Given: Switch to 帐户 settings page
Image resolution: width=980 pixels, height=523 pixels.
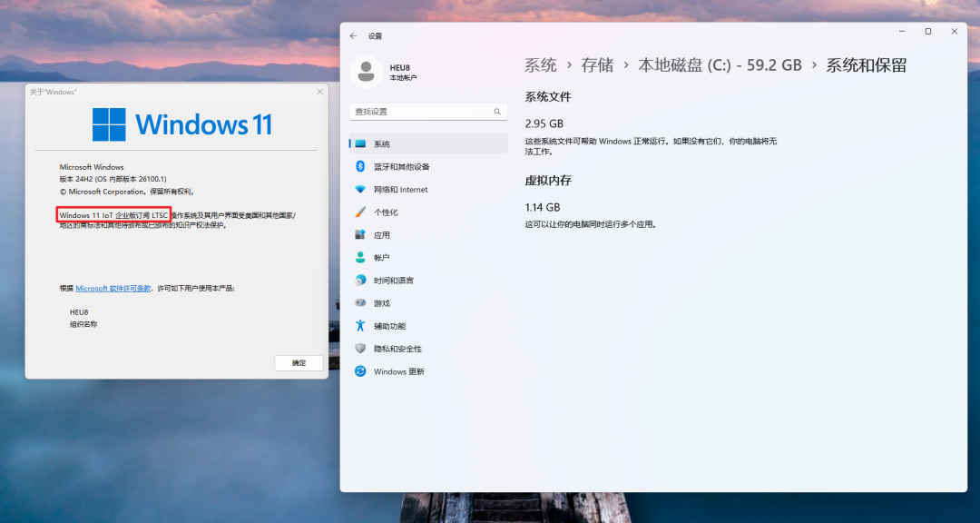Looking at the screenshot, I should coord(428,257).
